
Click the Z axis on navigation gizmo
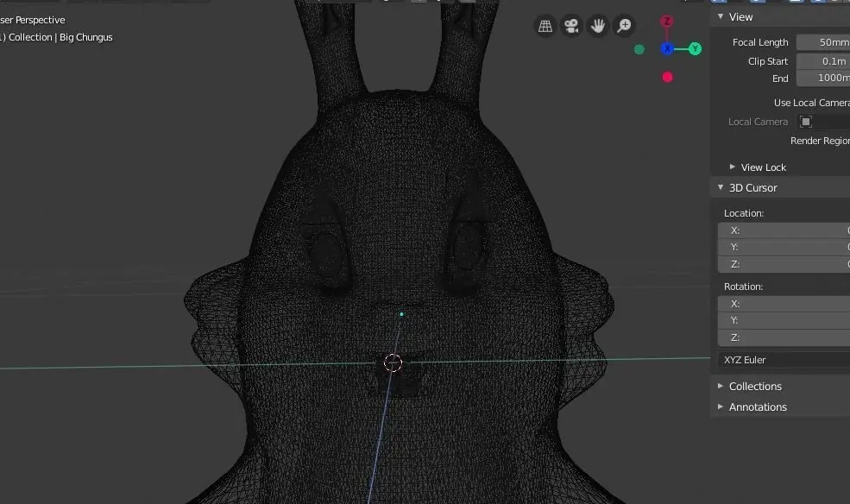coord(667,21)
